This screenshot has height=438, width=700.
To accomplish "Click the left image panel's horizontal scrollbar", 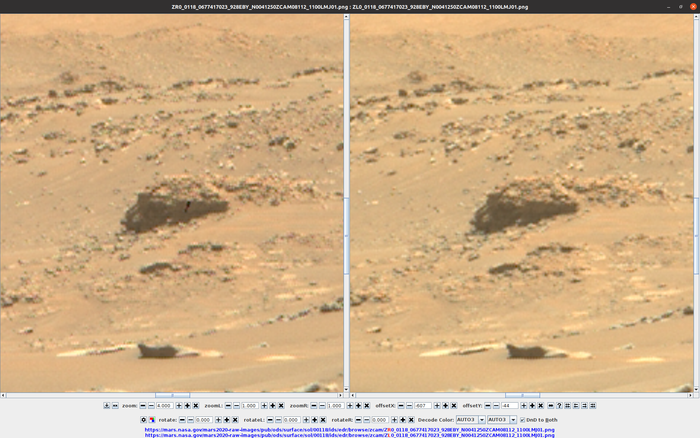I will (172, 395).
